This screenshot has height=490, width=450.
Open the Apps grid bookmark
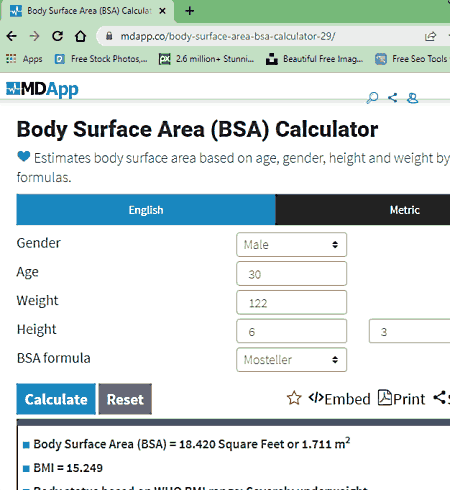(24, 59)
